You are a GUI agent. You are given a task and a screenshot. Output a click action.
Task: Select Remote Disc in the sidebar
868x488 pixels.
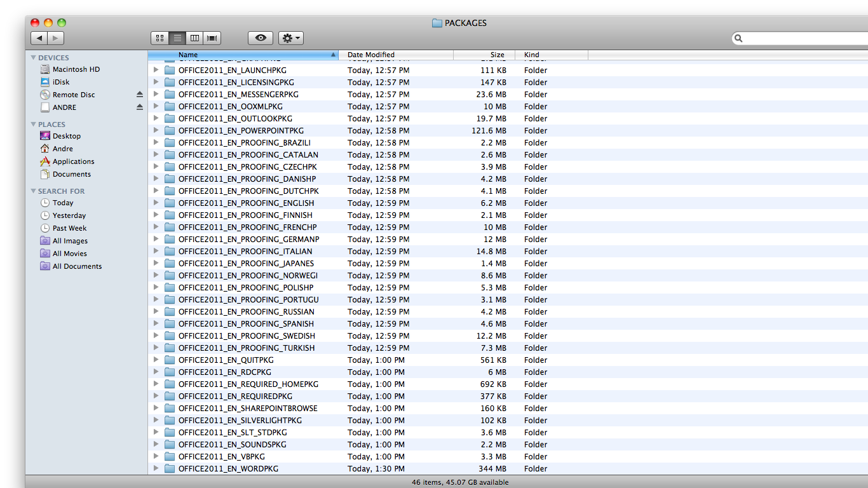point(67,95)
